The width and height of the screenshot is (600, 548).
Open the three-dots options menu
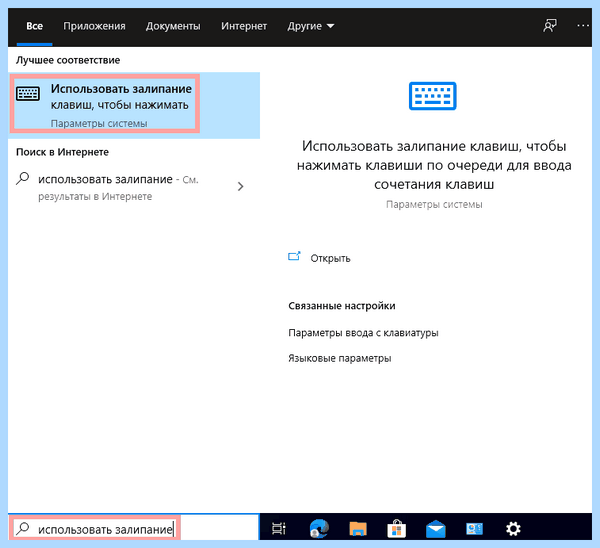(583, 26)
